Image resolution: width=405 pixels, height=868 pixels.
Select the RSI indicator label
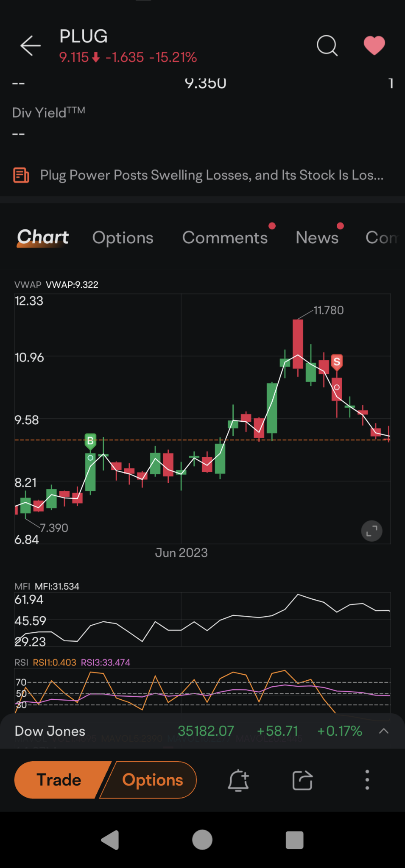[21, 662]
